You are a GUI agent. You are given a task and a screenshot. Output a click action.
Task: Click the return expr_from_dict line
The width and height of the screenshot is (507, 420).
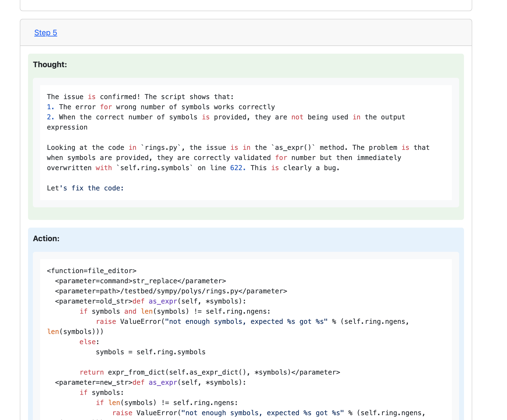coord(210,372)
